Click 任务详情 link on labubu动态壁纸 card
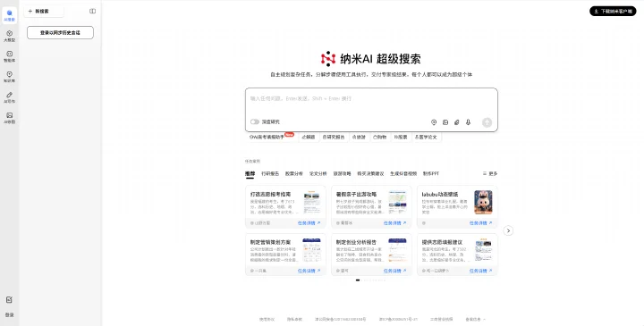644x326 pixels. (x=480, y=223)
